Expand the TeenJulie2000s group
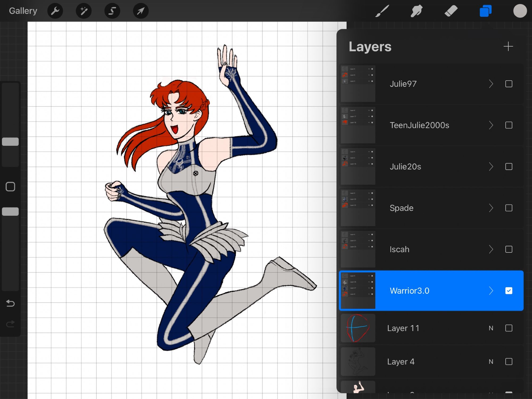 point(491,125)
